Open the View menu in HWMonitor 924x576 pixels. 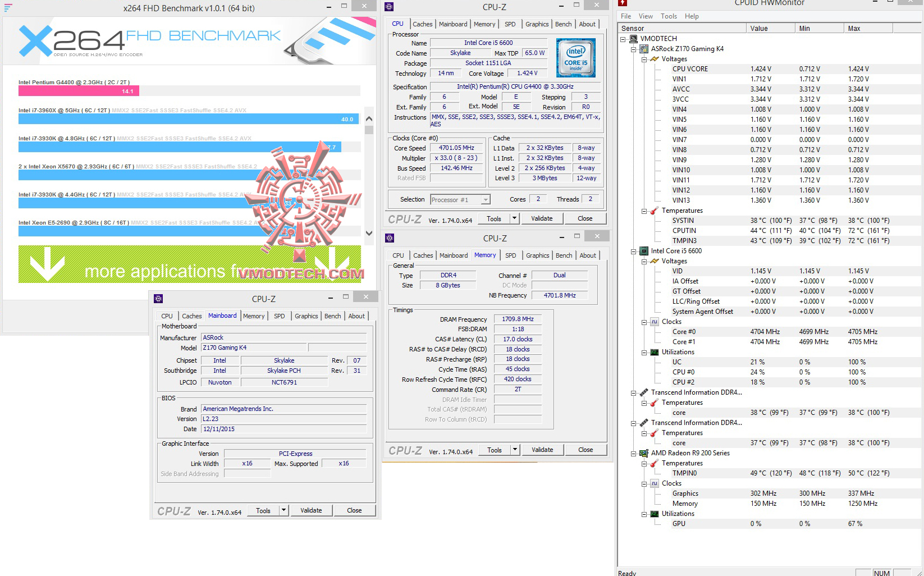(646, 16)
